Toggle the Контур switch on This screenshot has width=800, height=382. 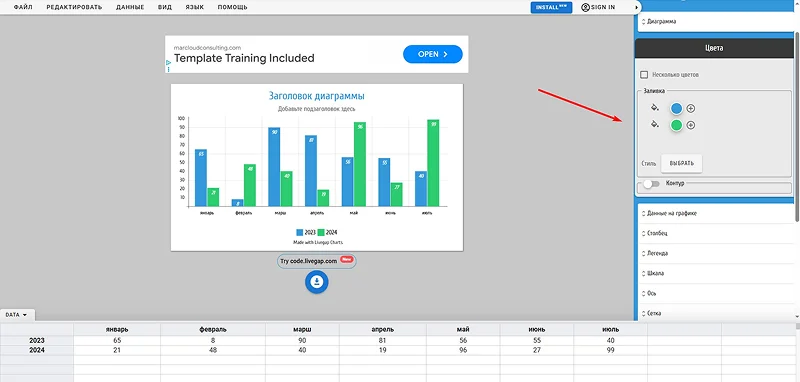click(x=651, y=184)
